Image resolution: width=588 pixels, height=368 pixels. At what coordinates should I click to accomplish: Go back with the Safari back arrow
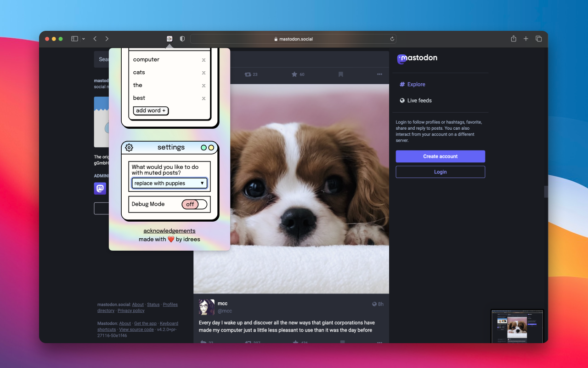(95, 39)
